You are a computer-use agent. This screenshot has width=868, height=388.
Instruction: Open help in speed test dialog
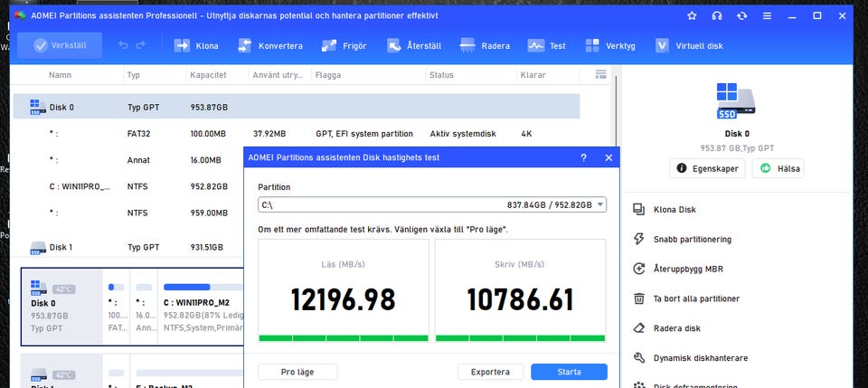click(x=583, y=157)
